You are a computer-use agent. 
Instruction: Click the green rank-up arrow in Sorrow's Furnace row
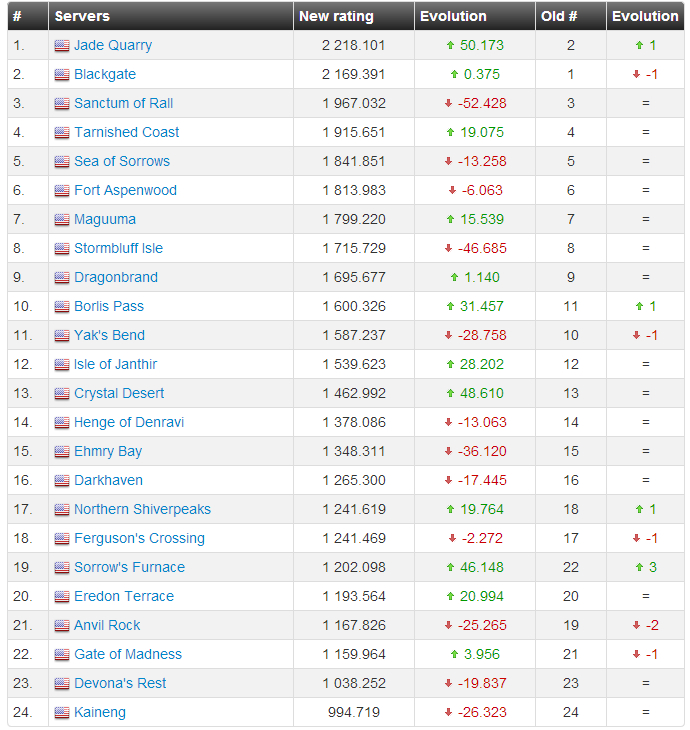(x=639, y=567)
